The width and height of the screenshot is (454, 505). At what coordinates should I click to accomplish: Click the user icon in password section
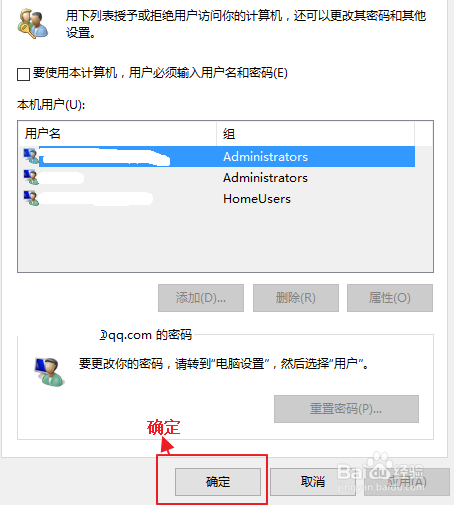[49, 372]
